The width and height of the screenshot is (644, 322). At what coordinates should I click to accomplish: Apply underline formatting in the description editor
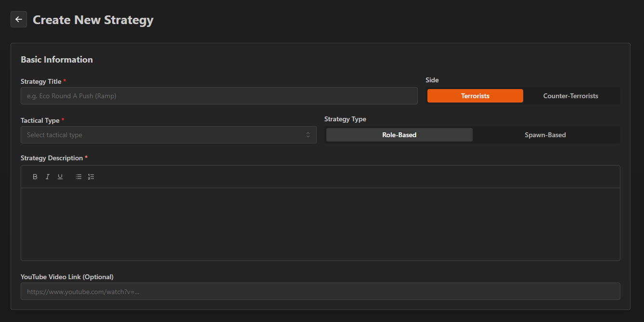(60, 176)
